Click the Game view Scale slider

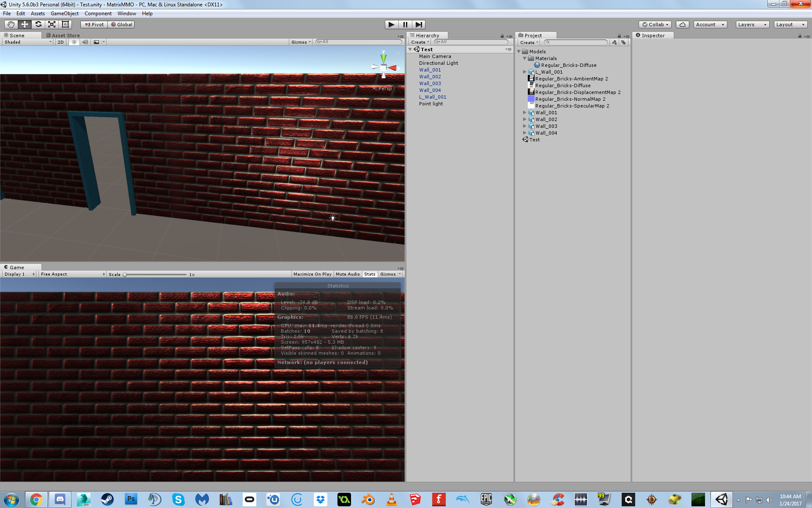[155, 274]
